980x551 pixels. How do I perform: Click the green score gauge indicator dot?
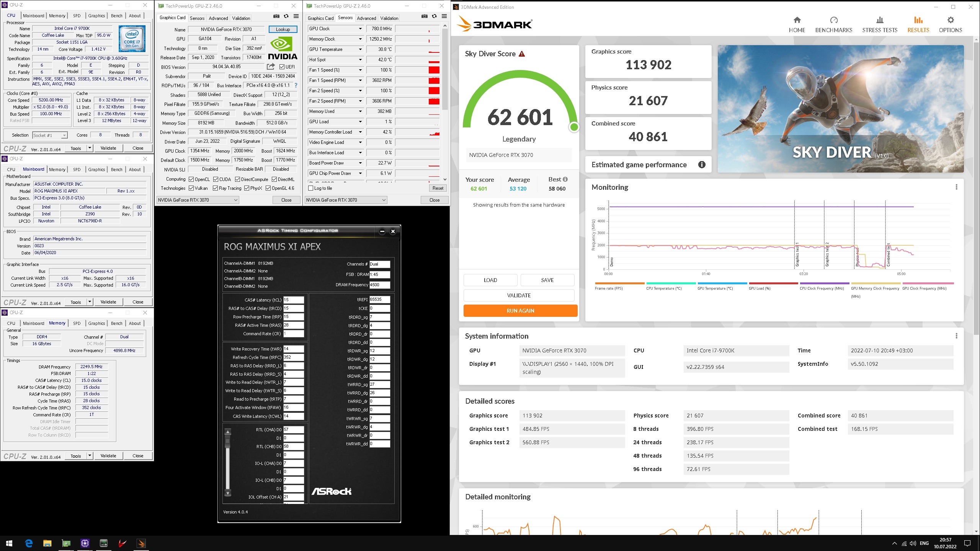pyautogui.click(x=574, y=127)
